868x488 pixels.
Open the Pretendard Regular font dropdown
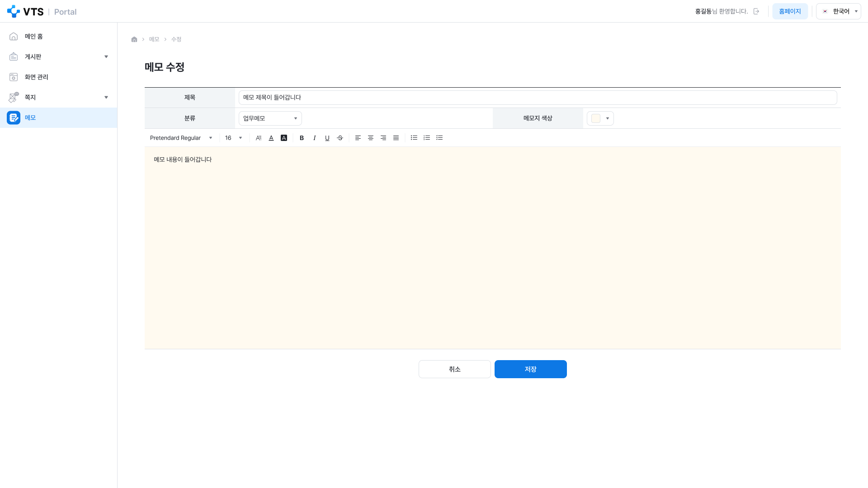coord(181,138)
